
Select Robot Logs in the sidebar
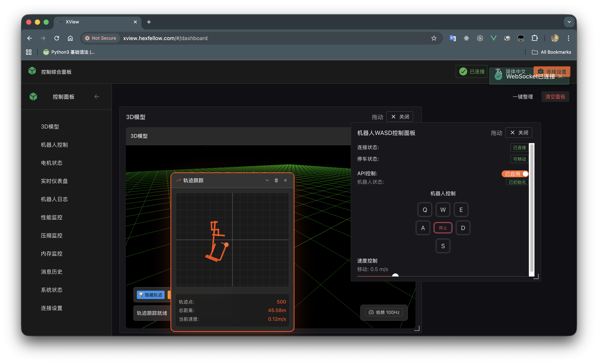54,199
